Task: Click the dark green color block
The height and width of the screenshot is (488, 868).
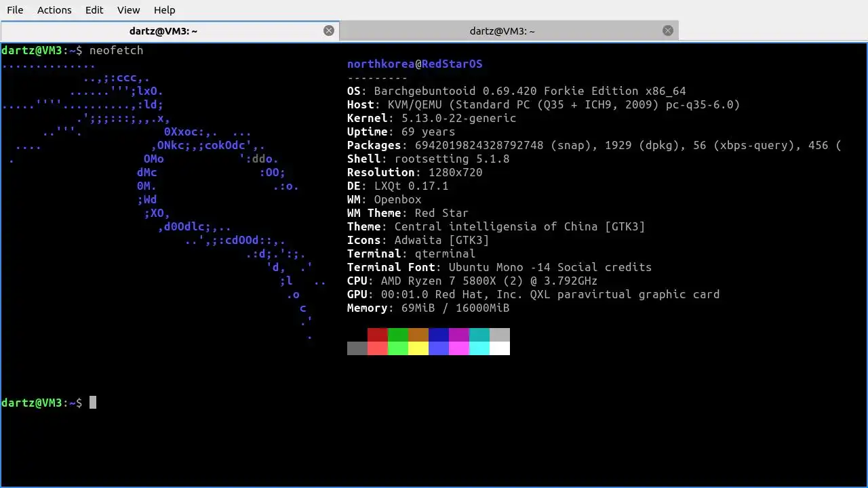Action: point(398,335)
